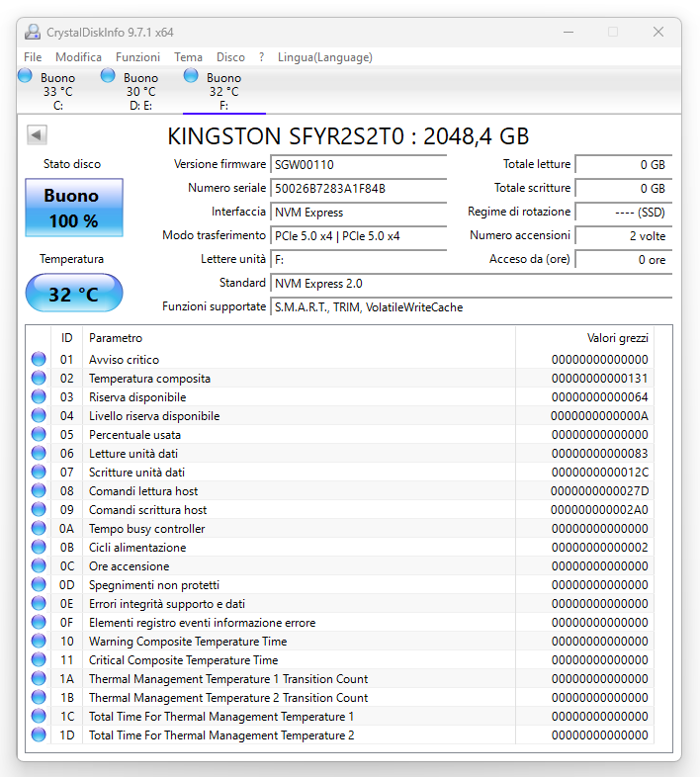Click the Versione firmware field SGW00110

(358, 164)
